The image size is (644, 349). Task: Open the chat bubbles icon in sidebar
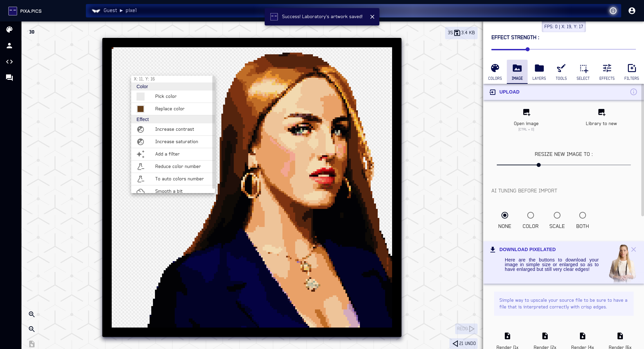pyautogui.click(x=9, y=78)
